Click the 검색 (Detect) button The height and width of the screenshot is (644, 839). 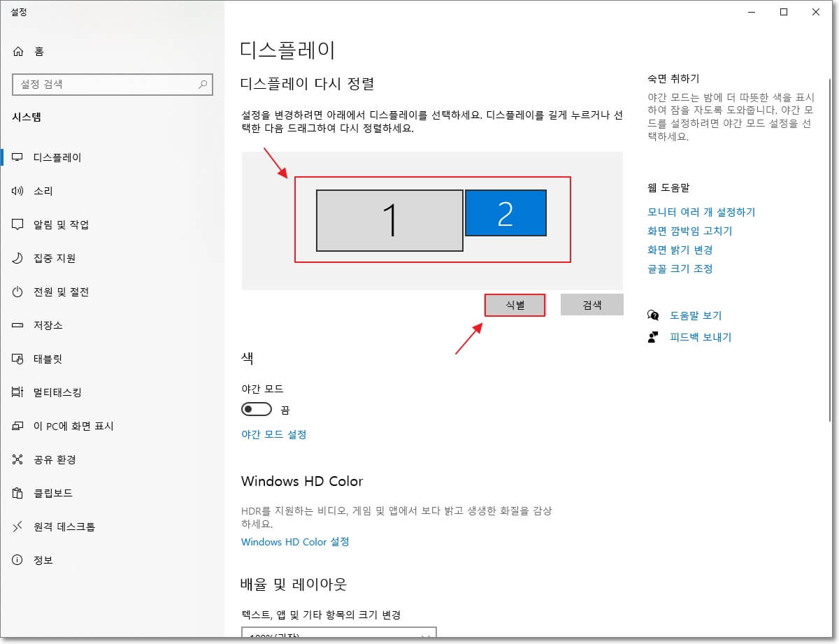pyautogui.click(x=591, y=304)
